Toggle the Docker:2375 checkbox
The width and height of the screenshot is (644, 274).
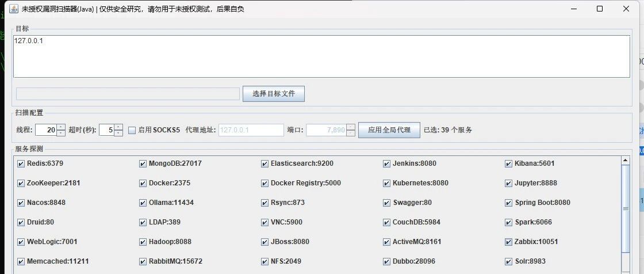[143, 183]
